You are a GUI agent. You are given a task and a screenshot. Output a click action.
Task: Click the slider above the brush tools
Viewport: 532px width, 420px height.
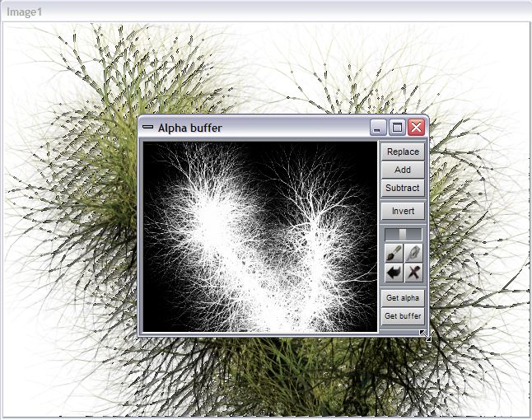click(403, 235)
